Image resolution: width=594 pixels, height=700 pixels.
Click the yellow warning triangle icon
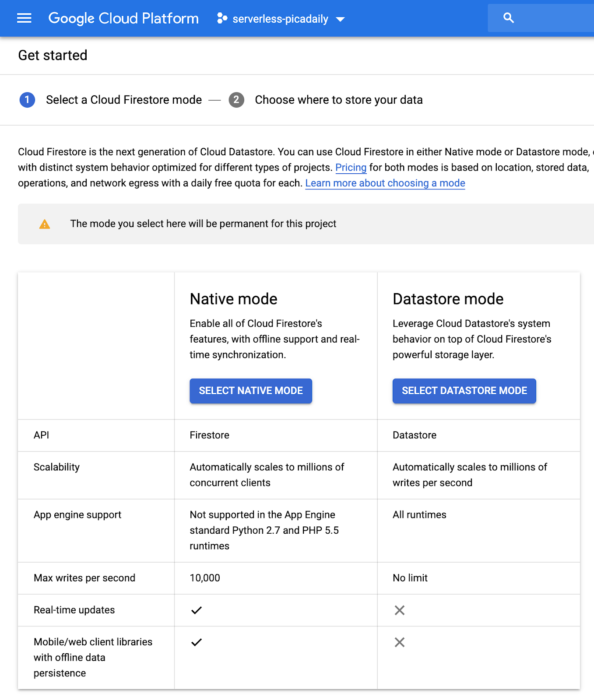45,224
